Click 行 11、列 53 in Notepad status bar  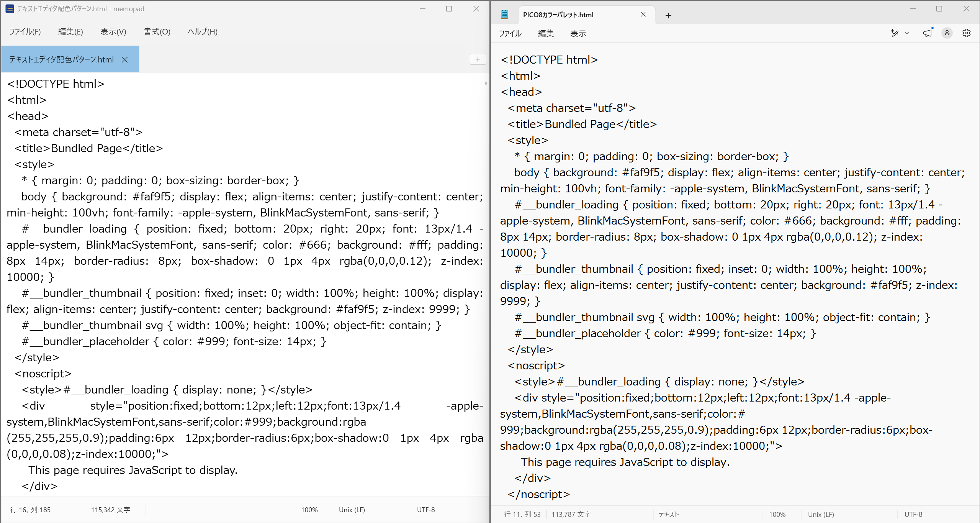[522, 514]
